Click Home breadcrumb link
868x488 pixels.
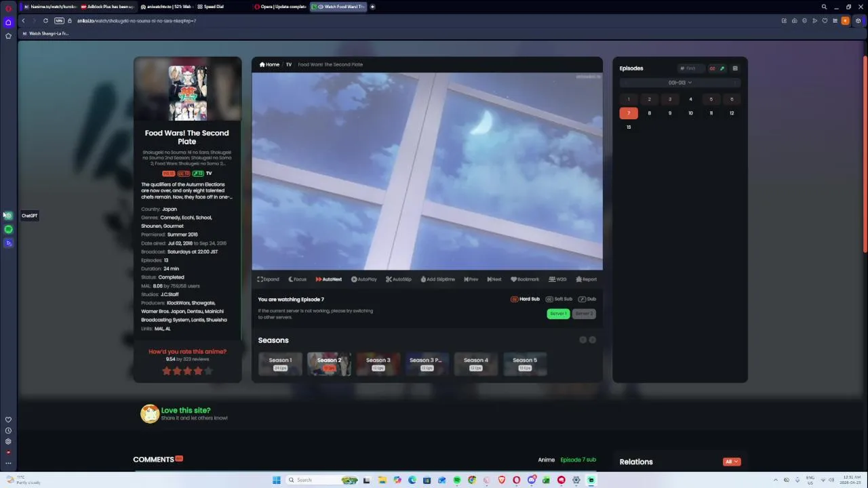[x=269, y=64]
